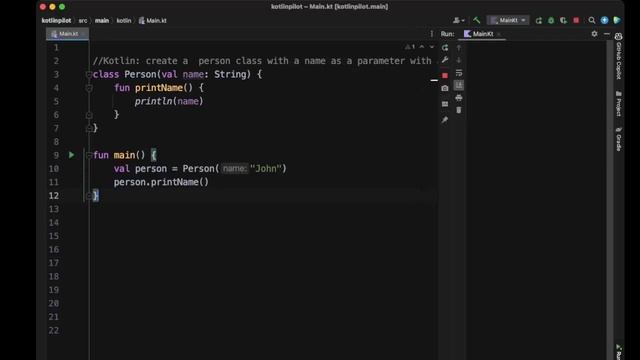Open the Project side tool window
This screenshot has width=640, height=360.
tap(618, 104)
